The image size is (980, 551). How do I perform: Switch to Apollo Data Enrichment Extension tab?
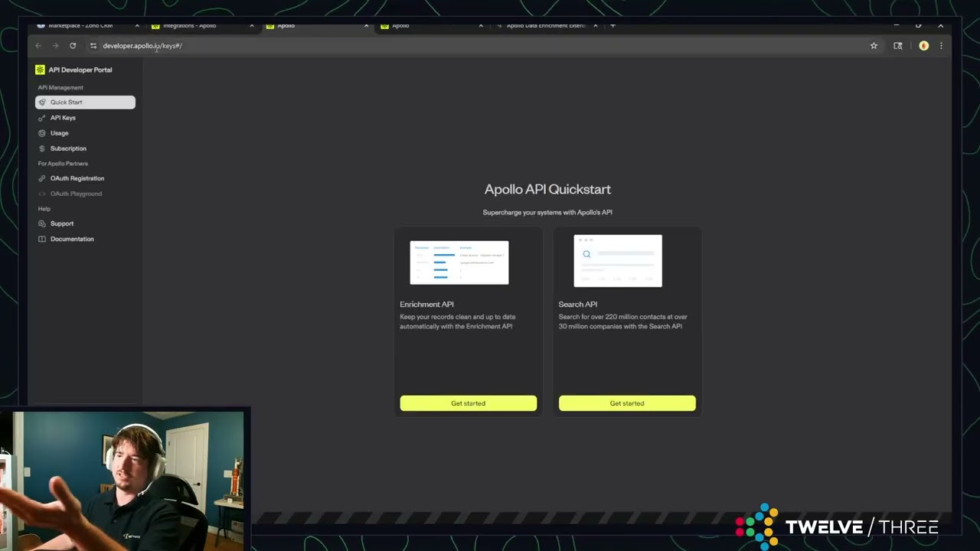coord(546,26)
